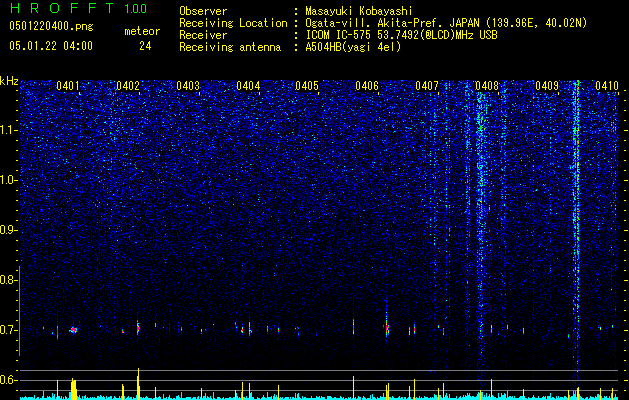This screenshot has height=400, width=629.
Task: Click the 0402 time marker
Action: (x=128, y=86)
